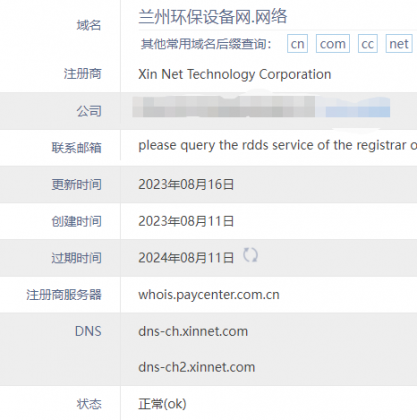This screenshot has width=417, height=420.
Task: Click the DNS row label
Action: [88, 331]
